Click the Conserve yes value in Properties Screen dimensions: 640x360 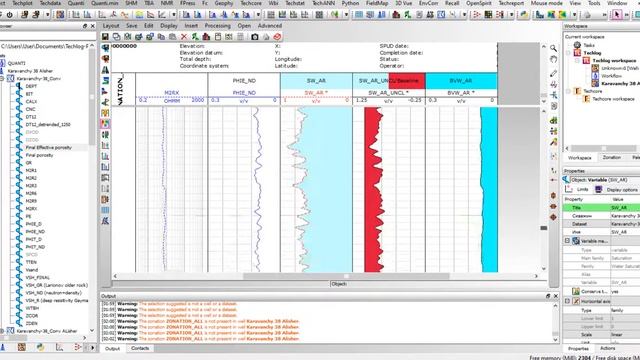coord(624,291)
